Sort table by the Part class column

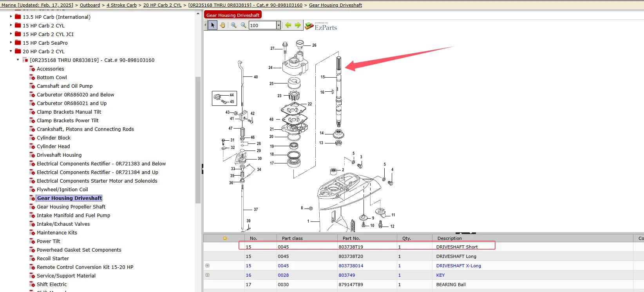[x=307, y=238]
